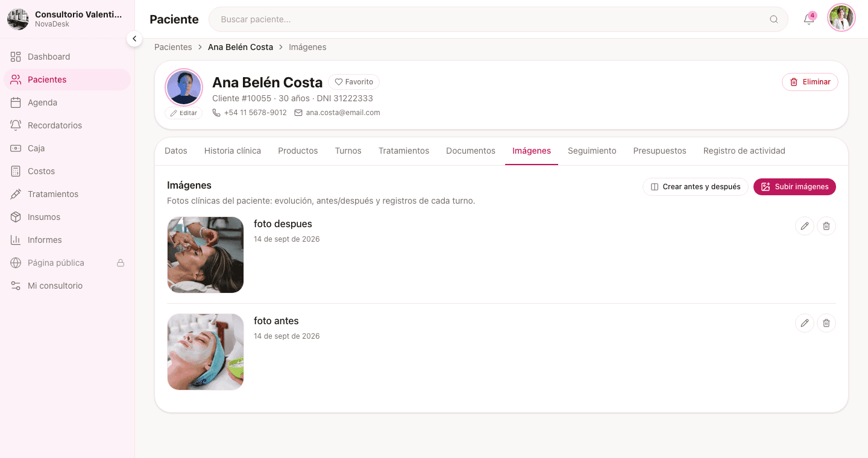This screenshot has height=458, width=868.
Task: Open the Tratamientos tab
Action: coord(404,151)
